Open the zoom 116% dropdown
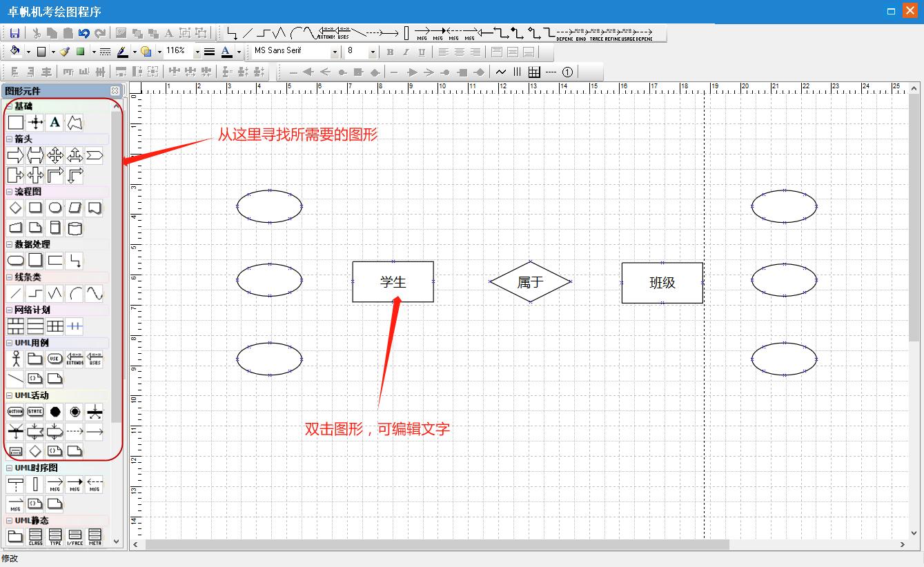The height and width of the screenshot is (567, 924). [x=197, y=52]
